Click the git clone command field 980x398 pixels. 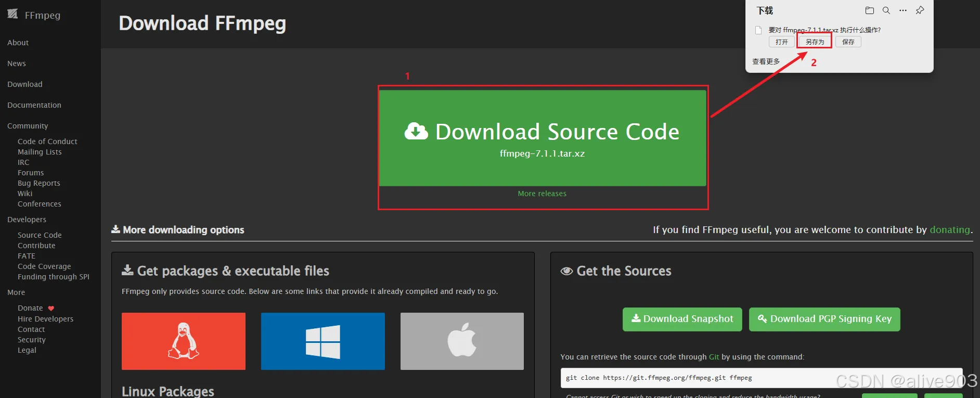point(762,378)
